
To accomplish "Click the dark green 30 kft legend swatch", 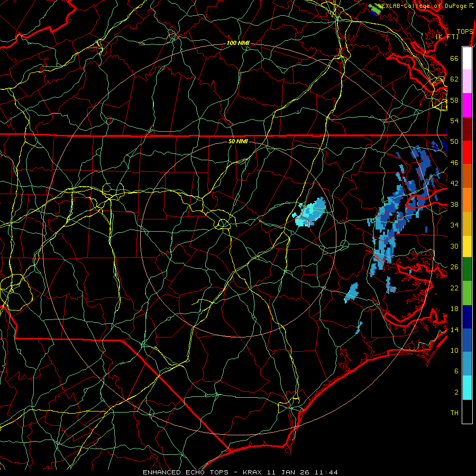I will coord(467,269).
